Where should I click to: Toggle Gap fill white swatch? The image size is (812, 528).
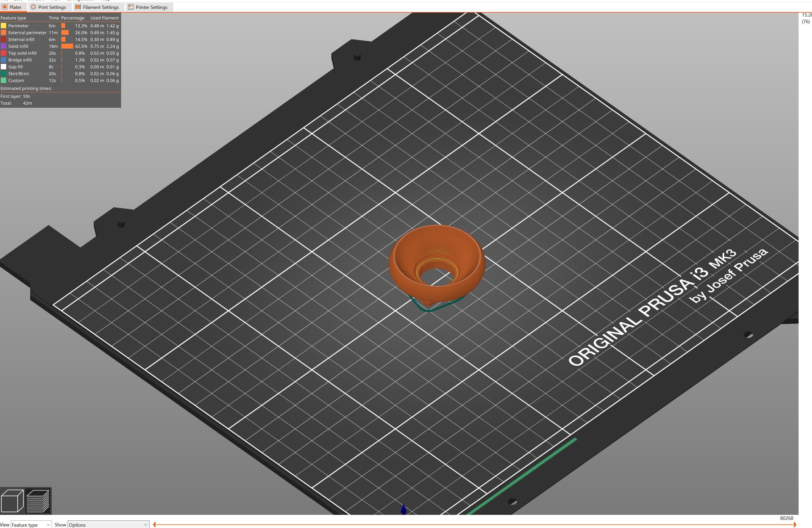[3, 67]
